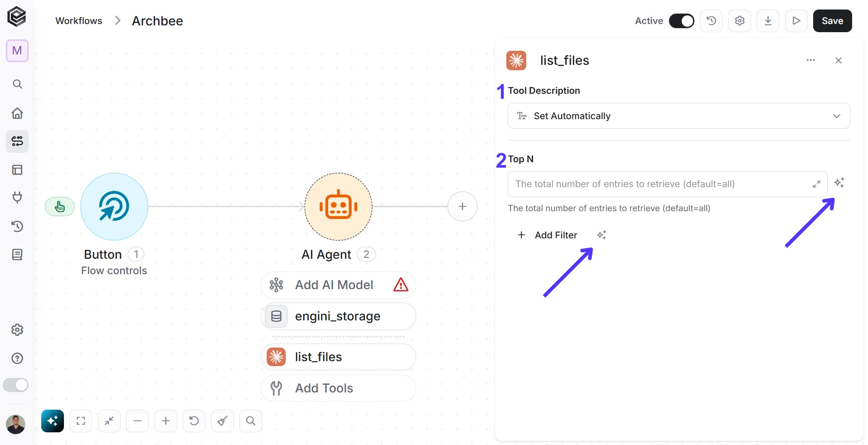Zoom out the canvas with minus
The height and width of the screenshot is (445, 868).
coord(137,421)
